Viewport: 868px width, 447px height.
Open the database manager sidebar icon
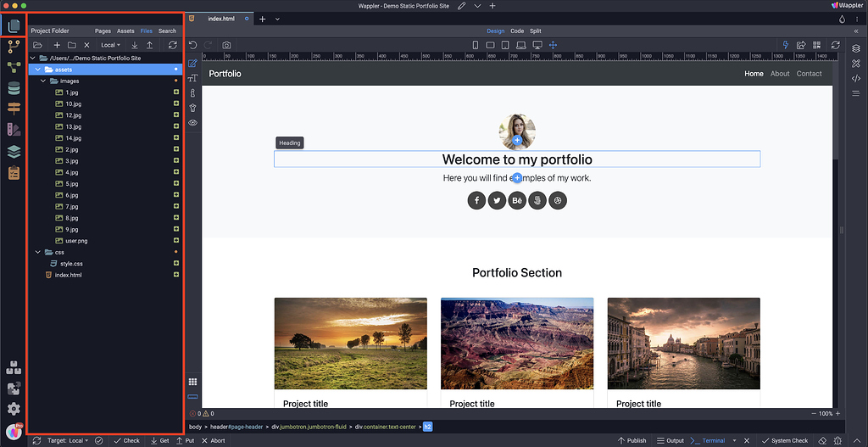coord(14,88)
